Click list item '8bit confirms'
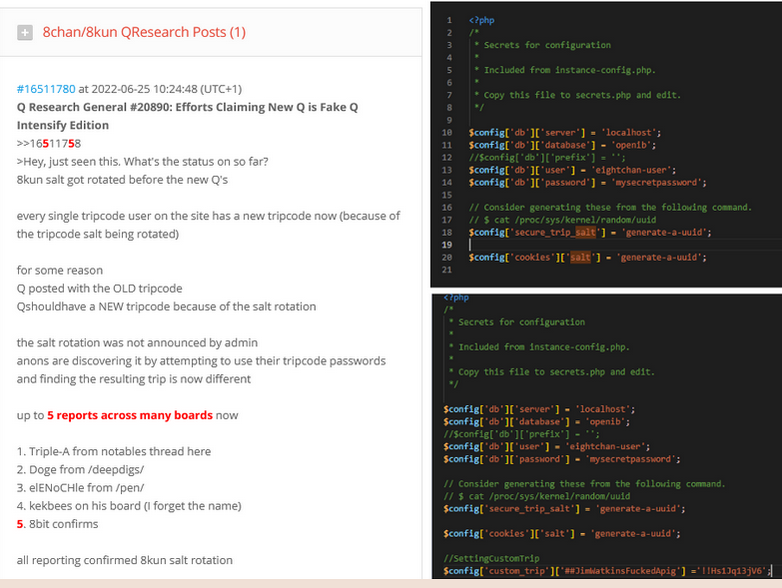Image resolution: width=782 pixels, height=588 pixels. (x=57, y=524)
